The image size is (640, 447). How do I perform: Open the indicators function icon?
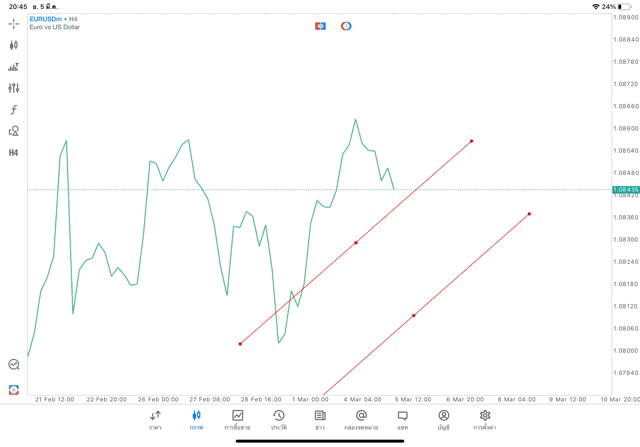(14, 110)
